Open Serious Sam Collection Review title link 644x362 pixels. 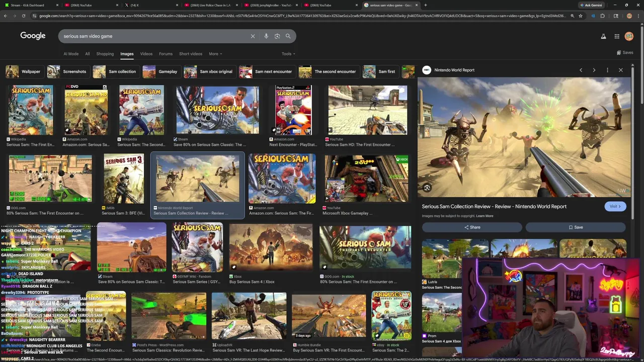[494, 206]
